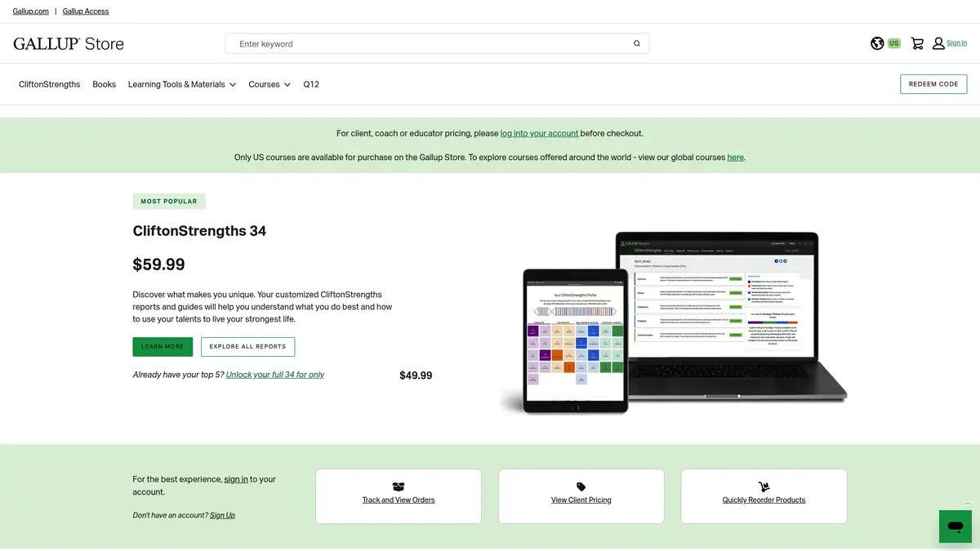
Task: Click the laptop report preview image
Action: pyautogui.click(x=727, y=318)
